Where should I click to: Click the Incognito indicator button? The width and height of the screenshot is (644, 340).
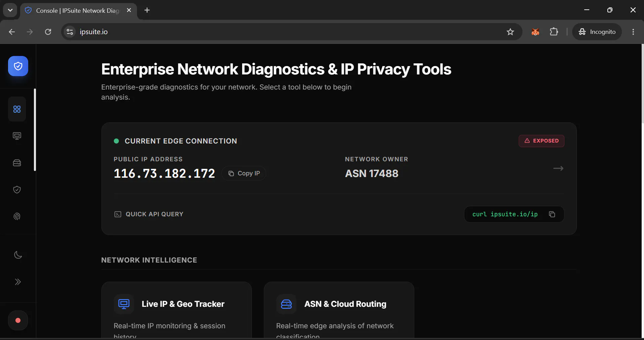tap(597, 32)
